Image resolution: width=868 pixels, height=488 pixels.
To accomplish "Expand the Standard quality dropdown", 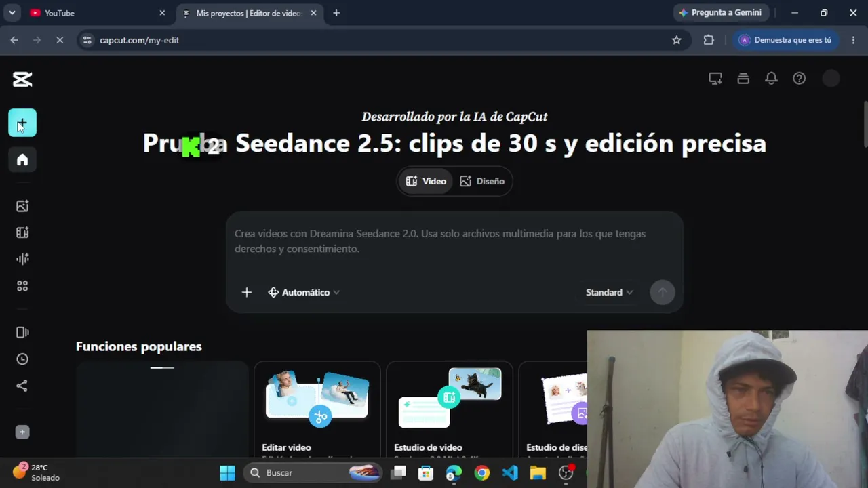I will point(609,292).
